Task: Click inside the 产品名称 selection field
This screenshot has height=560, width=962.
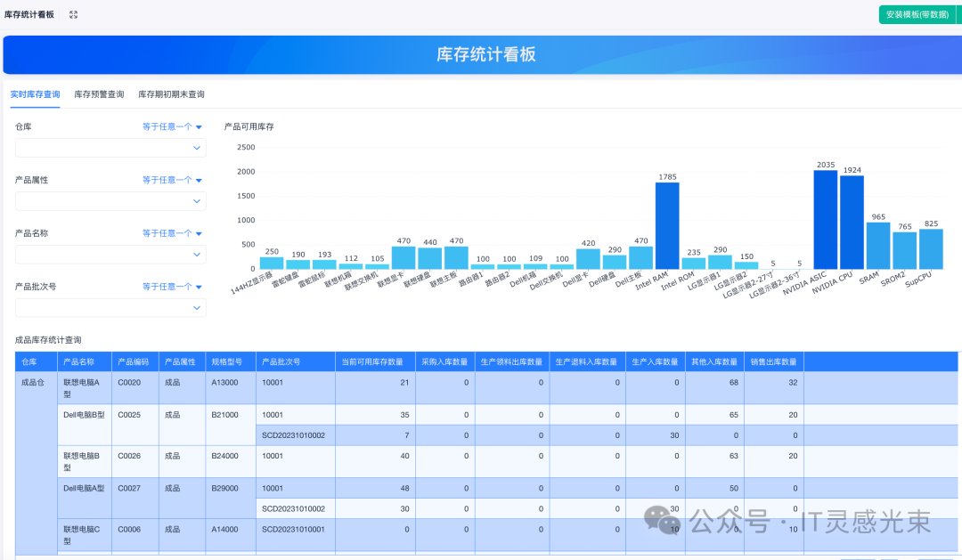Action: [102, 255]
